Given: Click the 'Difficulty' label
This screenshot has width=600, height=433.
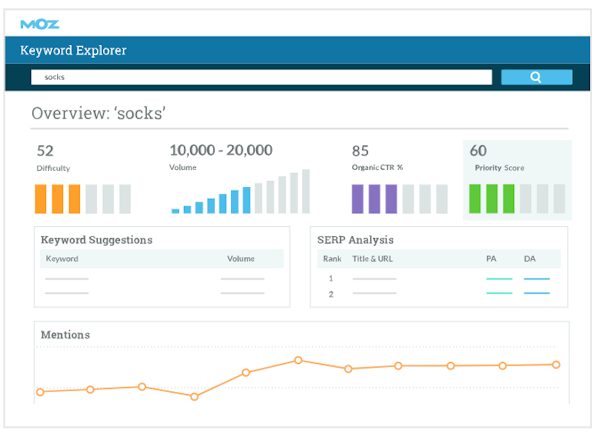Looking at the screenshot, I should [53, 168].
